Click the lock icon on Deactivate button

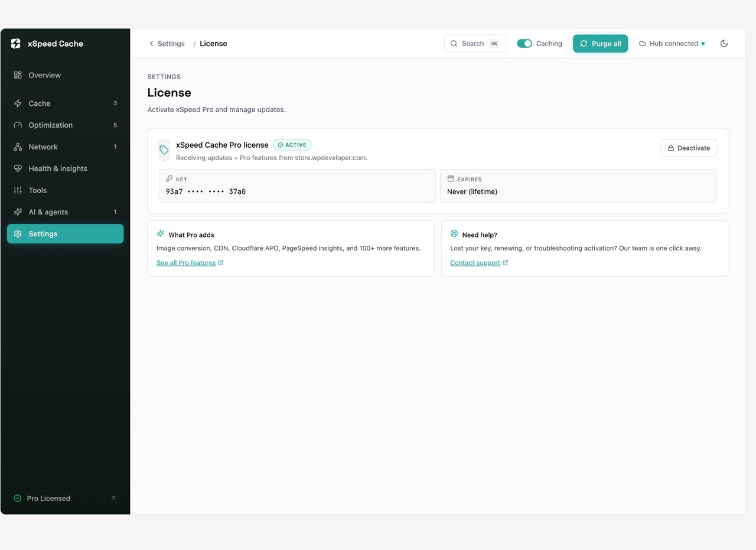point(671,148)
